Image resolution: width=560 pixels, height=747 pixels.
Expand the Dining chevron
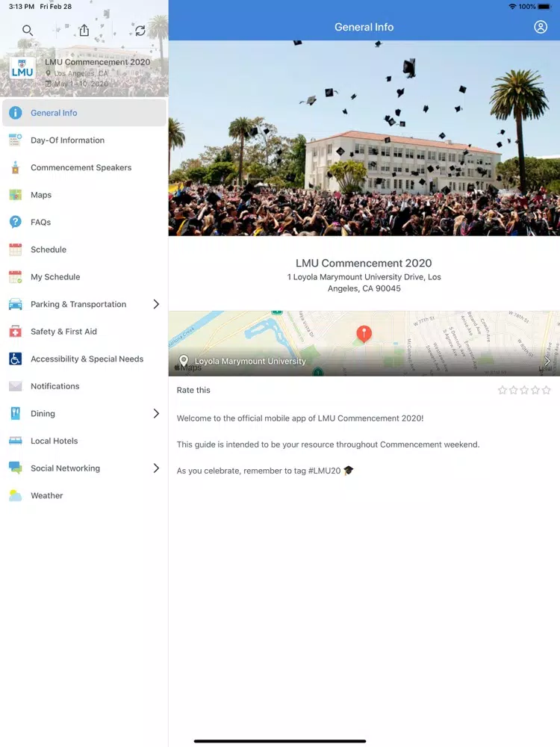(156, 414)
